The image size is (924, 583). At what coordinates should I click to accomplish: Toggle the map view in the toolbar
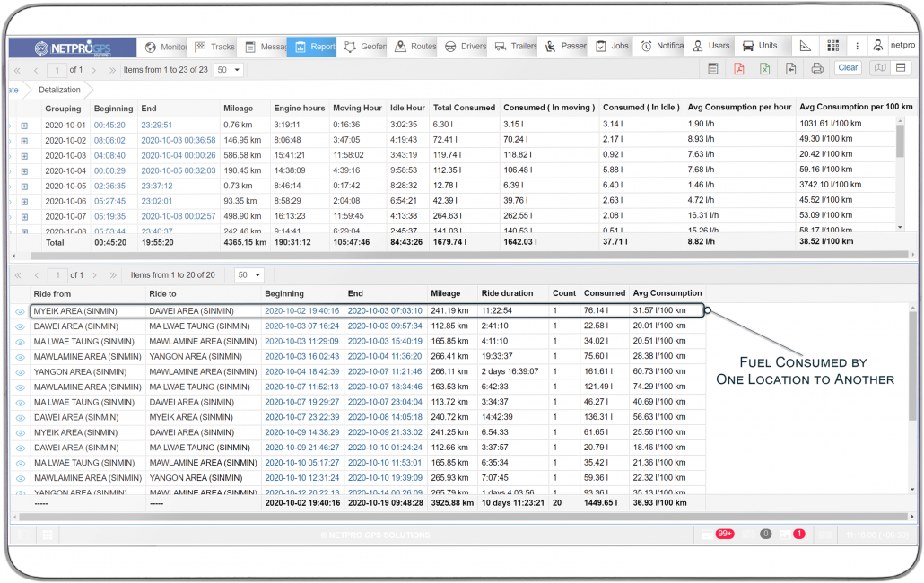(881, 67)
